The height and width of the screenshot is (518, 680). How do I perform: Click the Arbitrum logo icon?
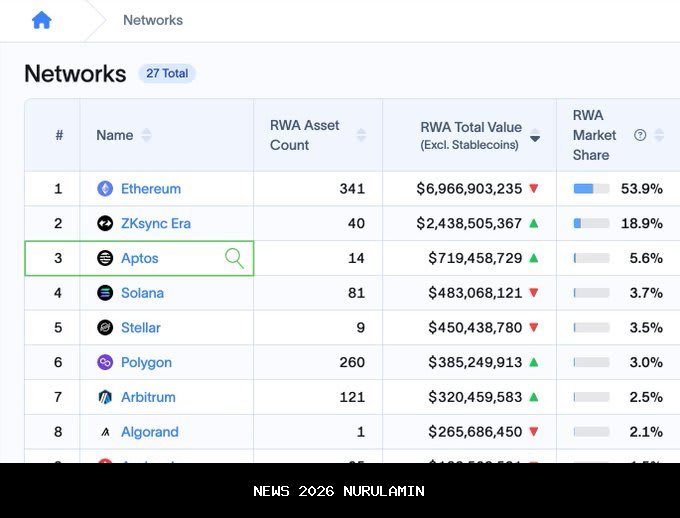tap(105, 397)
